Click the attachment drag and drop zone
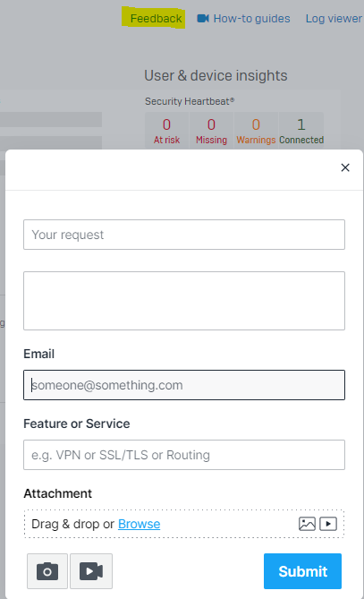This screenshot has height=599, width=364. click(184, 524)
